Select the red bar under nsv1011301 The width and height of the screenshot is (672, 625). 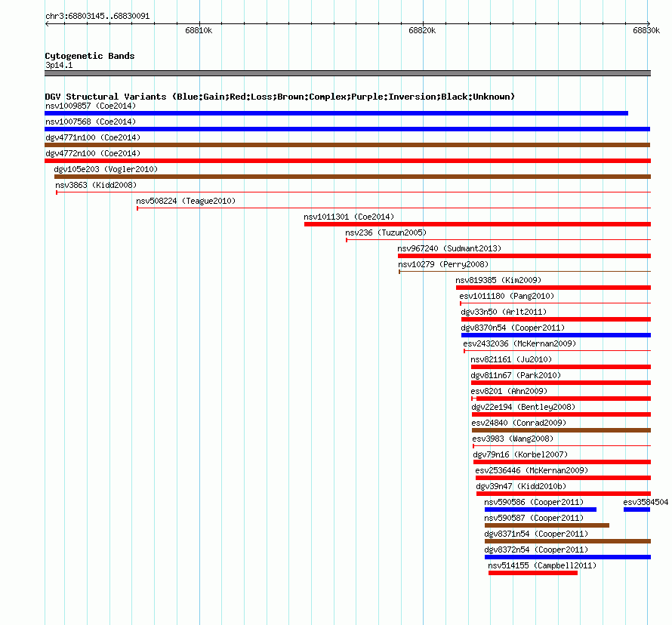(x=477, y=224)
